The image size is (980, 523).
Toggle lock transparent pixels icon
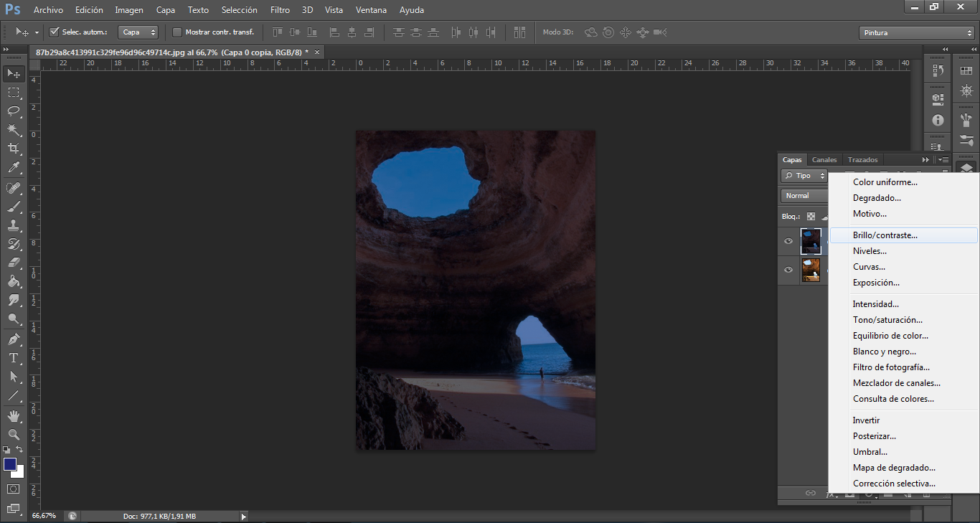tap(811, 216)
